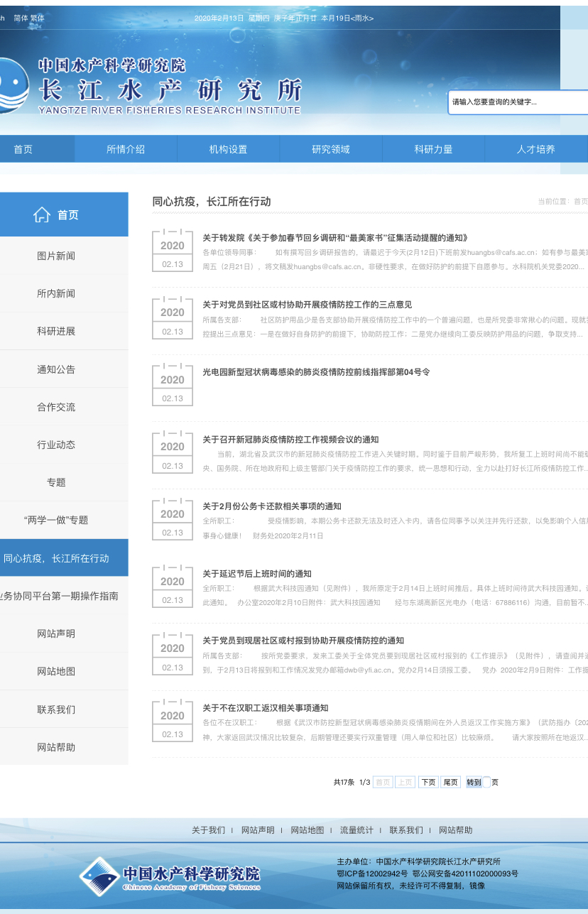Viewport: 588px width, 914px height.
Task: Open 网站帮助 in the footer links
Action: point(455,830)
